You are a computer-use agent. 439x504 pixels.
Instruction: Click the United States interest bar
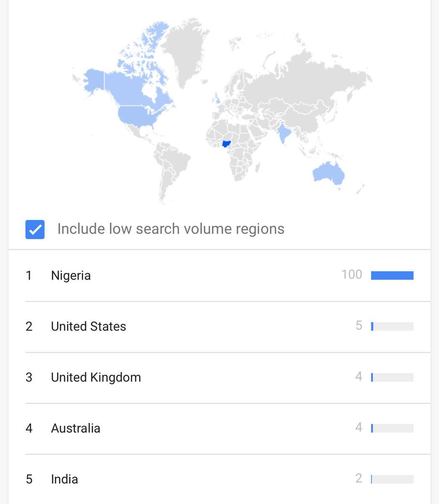click(392, 326)
